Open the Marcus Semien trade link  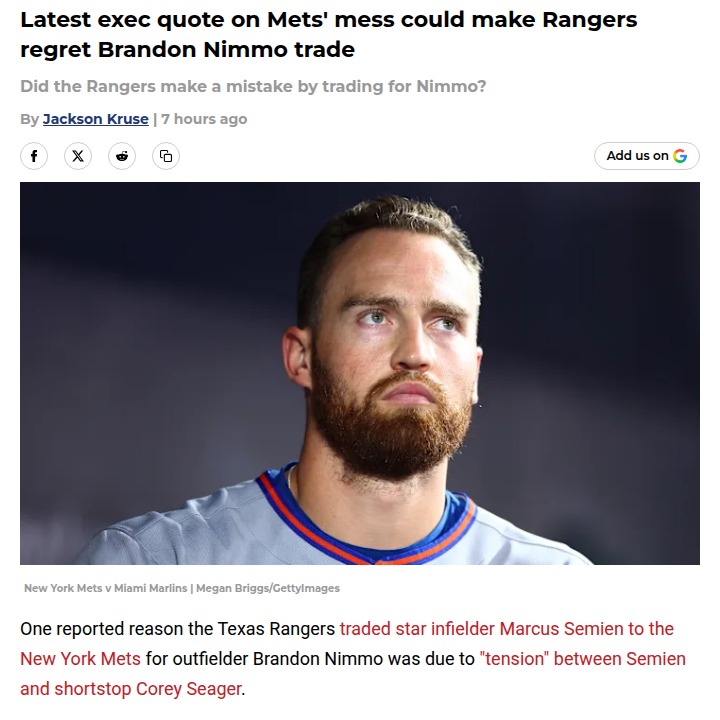506,629
